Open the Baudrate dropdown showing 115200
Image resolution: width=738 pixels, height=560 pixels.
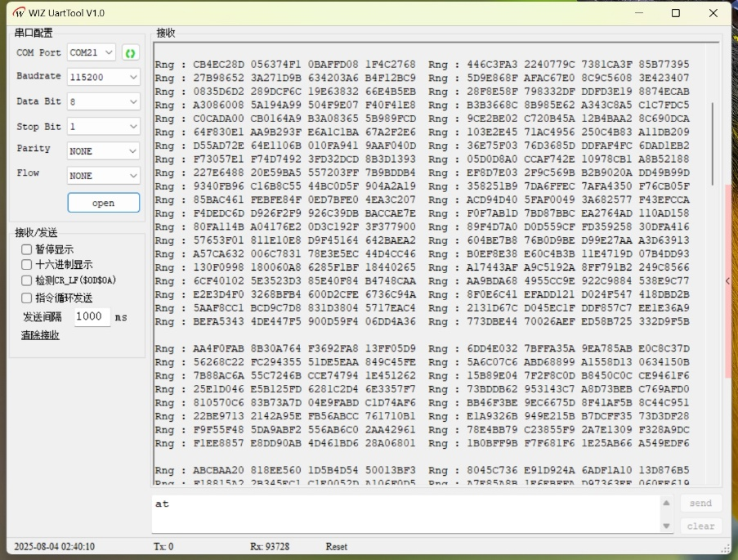(103, 77)
